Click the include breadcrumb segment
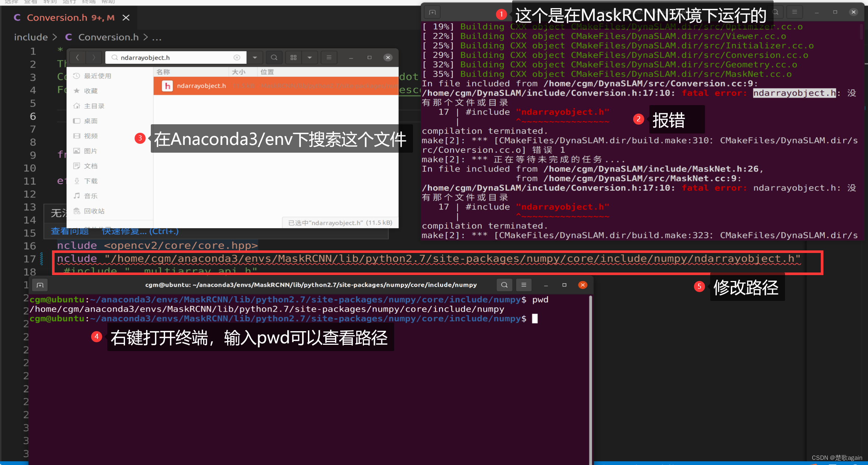The image size is (868, 465). click(31, 37)
